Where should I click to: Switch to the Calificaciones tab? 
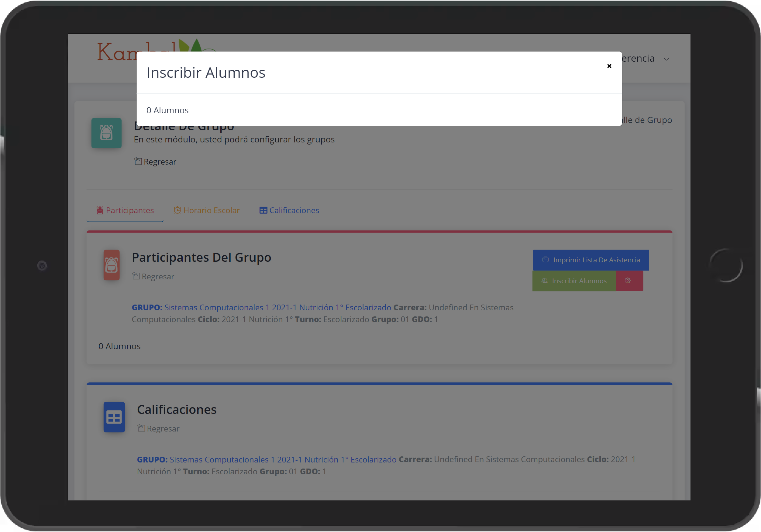289,210
